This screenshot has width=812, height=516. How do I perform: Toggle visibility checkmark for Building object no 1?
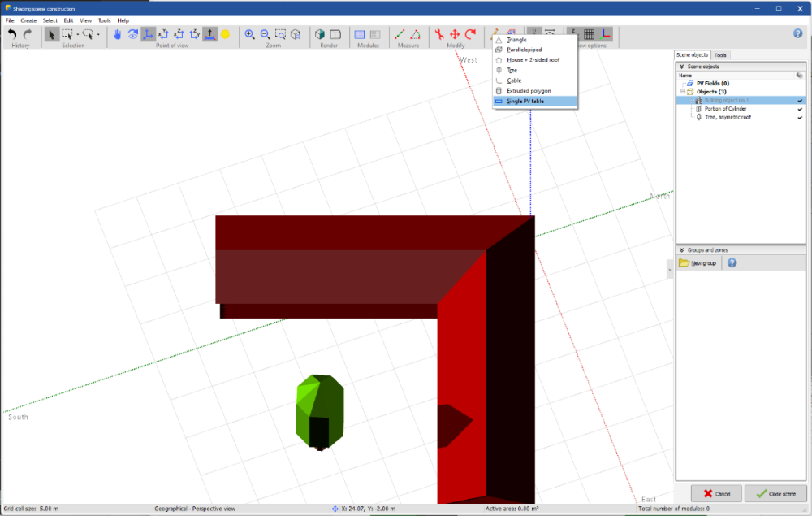coord(800,100)
